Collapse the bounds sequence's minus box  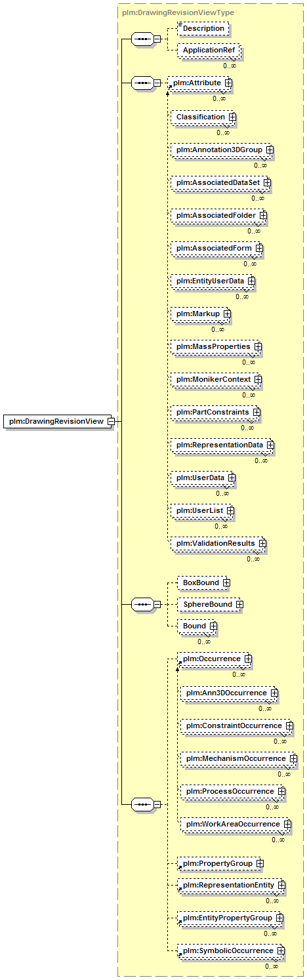tap(156, 603)
